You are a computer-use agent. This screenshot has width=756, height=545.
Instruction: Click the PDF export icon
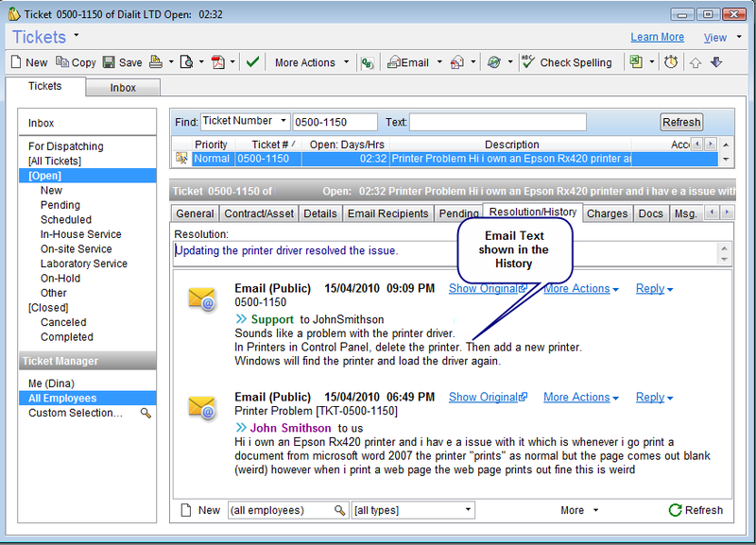tap(217, 62)
